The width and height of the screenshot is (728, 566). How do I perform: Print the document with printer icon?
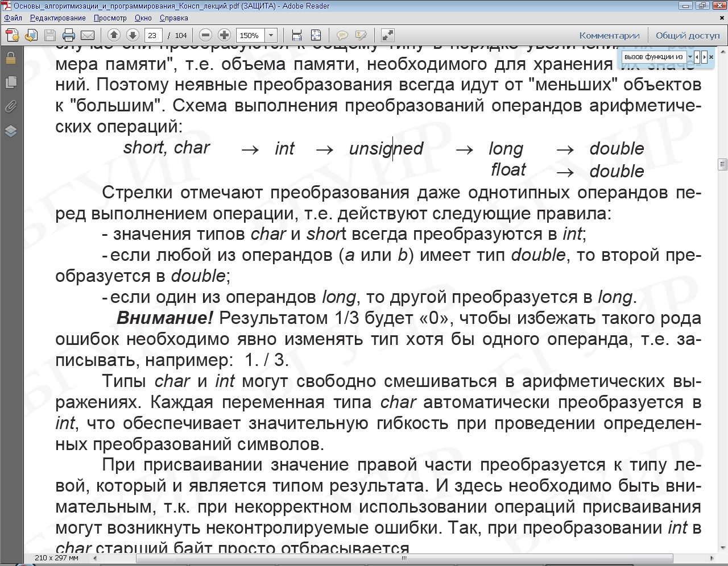[69, 35]
